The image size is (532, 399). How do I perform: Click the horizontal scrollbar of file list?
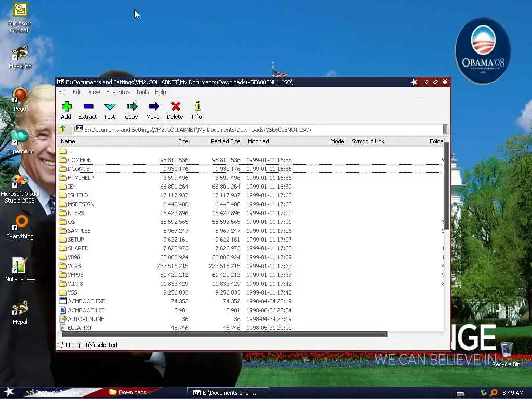click(x=224, y=334)
